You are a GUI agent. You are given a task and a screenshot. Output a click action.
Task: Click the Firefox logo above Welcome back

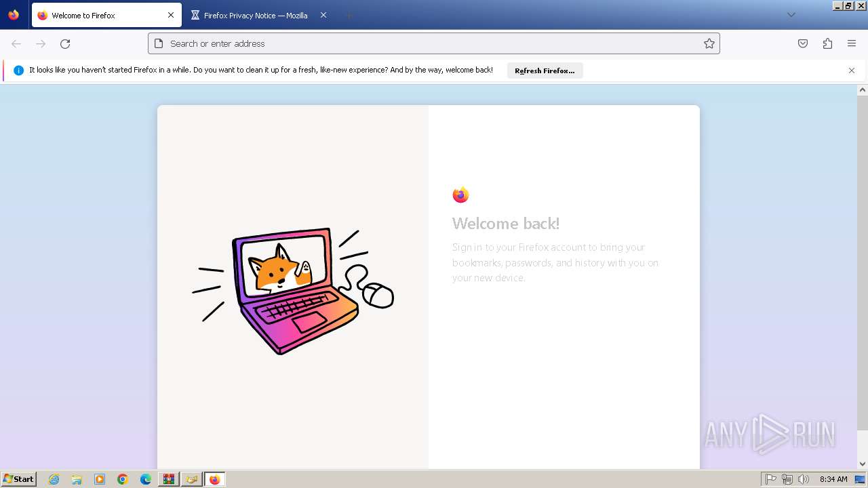pyautogui.click(x=460, y=195)
